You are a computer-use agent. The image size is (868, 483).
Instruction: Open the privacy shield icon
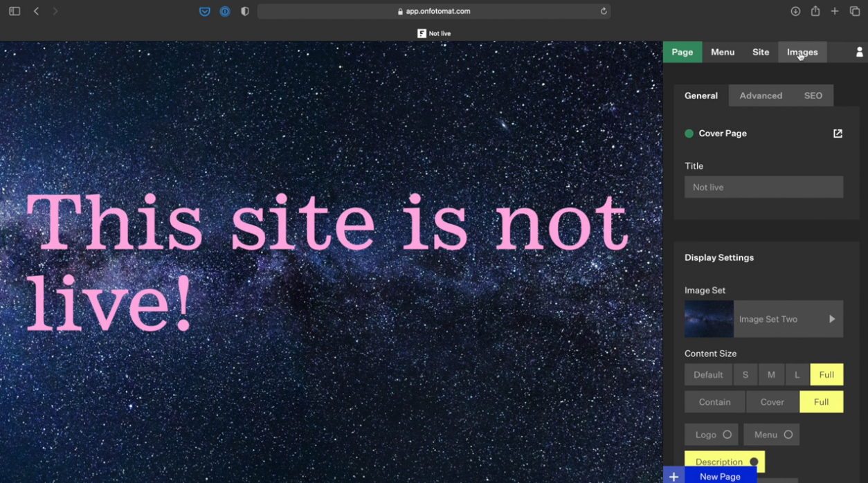tap(245, 11)
